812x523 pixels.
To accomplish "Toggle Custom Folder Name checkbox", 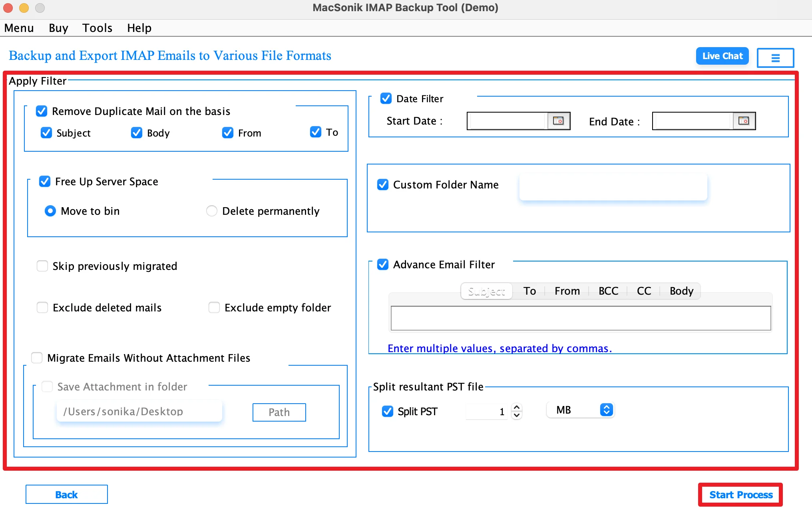I will [x=383, y=184].
